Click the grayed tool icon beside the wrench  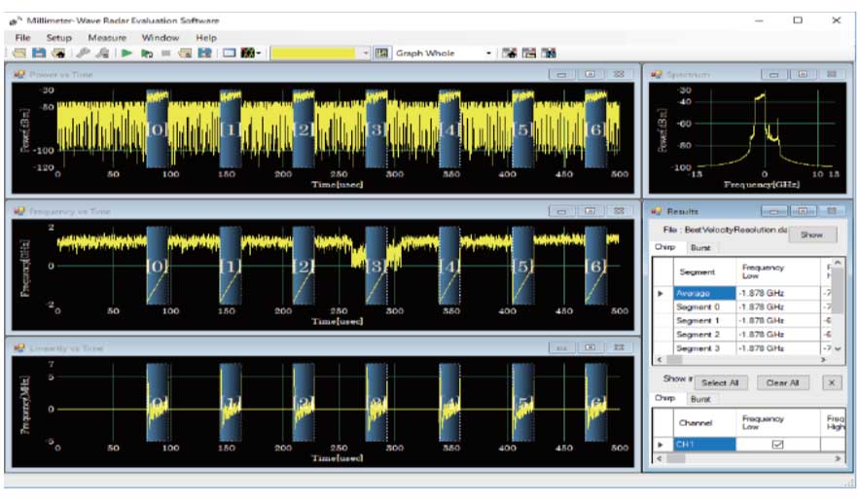coord(102,54)
